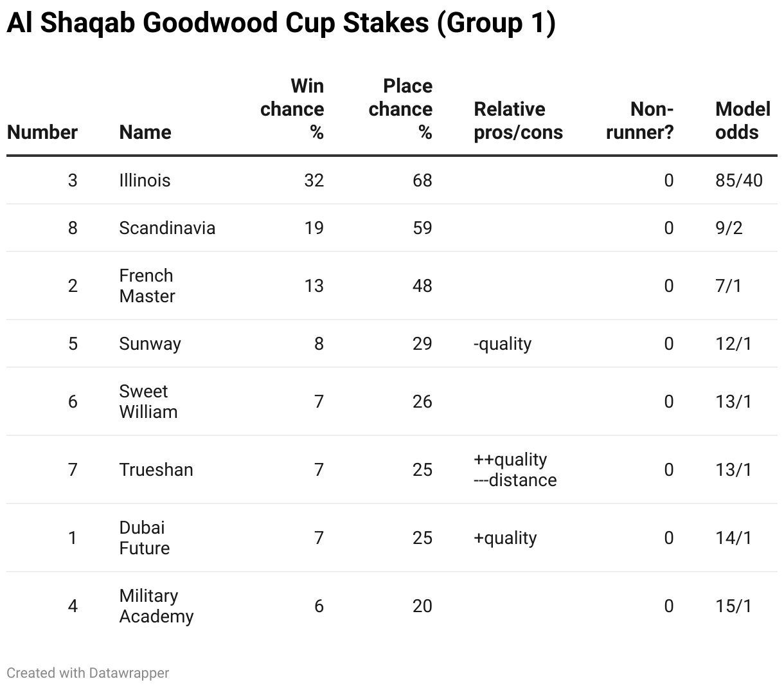Select the Military Academy name cell
This screenshot has width=784, height=688.
coord(156,606)
